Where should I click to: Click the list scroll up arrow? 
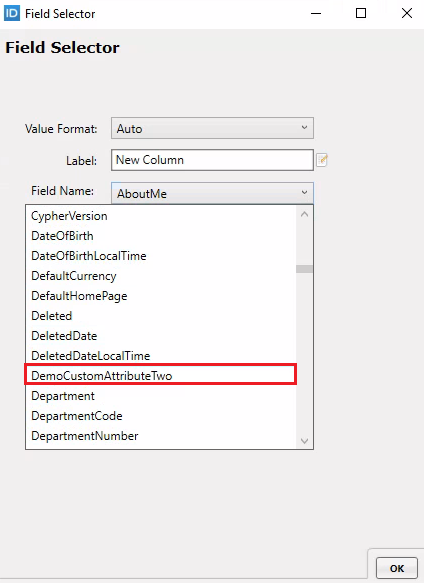tap(304, 215)
